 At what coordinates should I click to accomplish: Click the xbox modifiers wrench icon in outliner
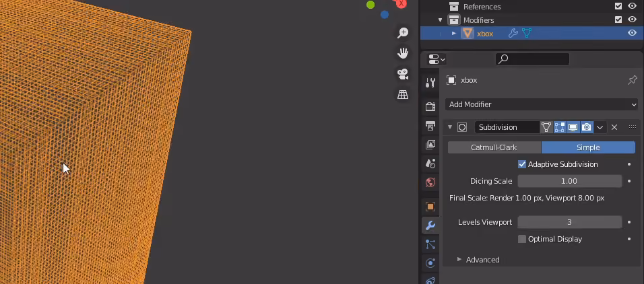pyautogui.click(x=513, y=33)
